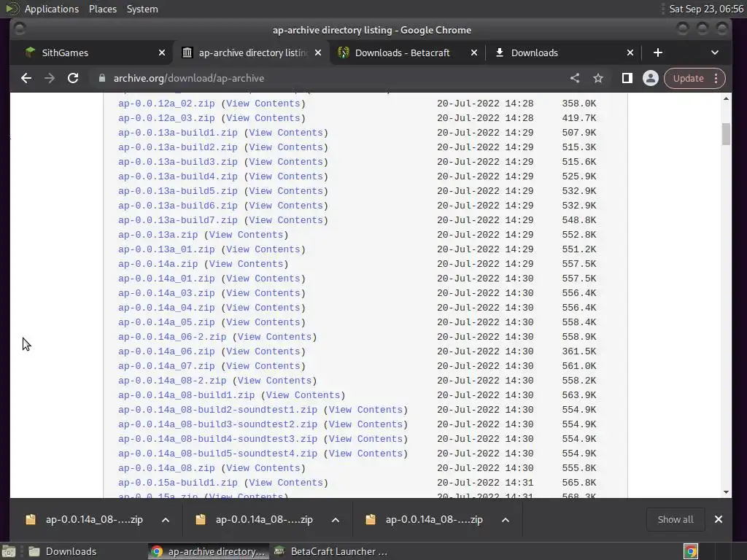
Task: Click the clock Sat Sep 23
Action: click(705, 9)
